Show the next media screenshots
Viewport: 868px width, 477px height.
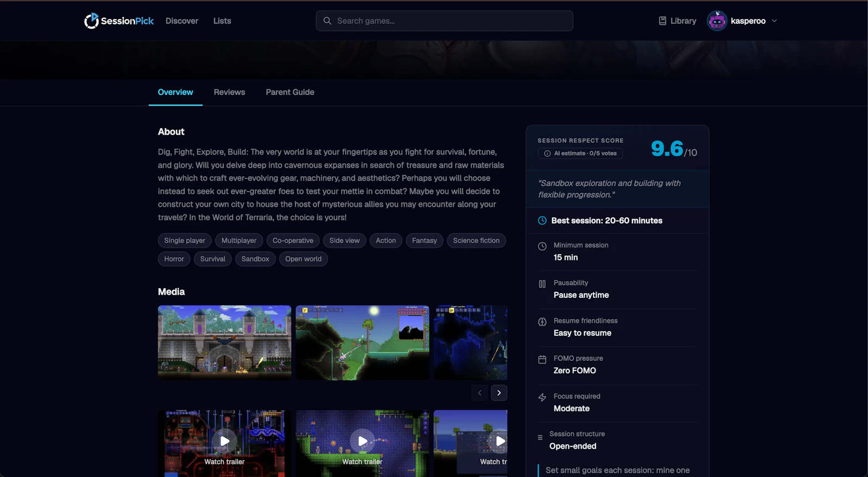(499, 393)
